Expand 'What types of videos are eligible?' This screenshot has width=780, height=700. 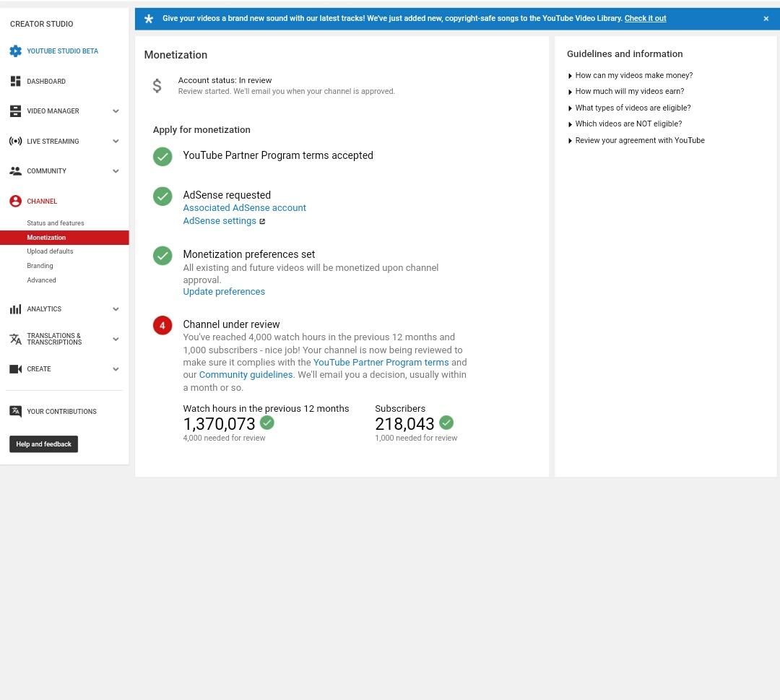[629, 108]
